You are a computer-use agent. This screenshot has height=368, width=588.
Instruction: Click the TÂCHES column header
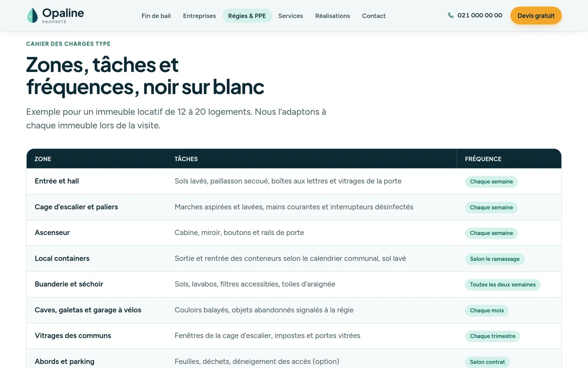click(186, 159)
